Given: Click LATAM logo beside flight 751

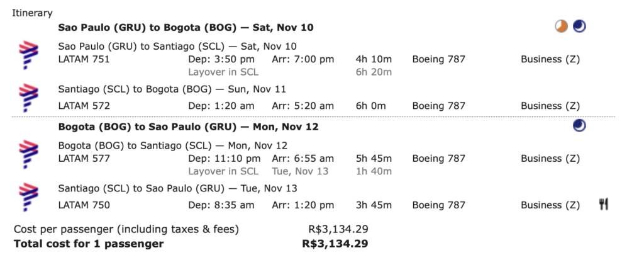Looking at the screenshot, I should [28, 55].
